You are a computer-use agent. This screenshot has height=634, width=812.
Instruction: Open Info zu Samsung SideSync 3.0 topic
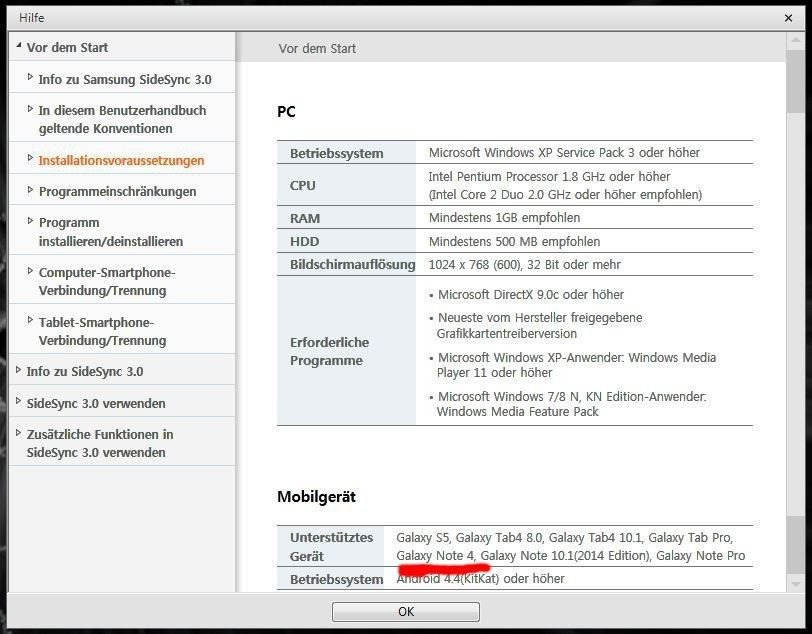[125, 79]
